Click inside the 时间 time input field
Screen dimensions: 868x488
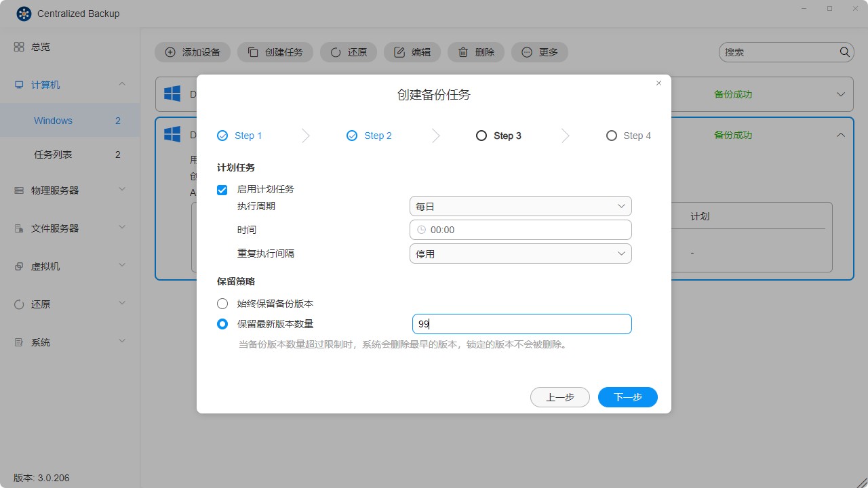point(519,229)
